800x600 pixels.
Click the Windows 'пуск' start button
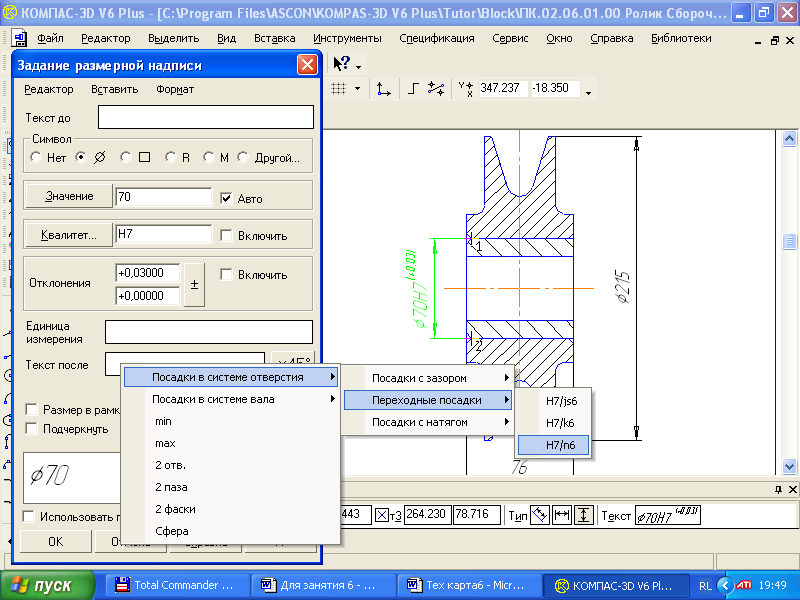click(47, 585)
